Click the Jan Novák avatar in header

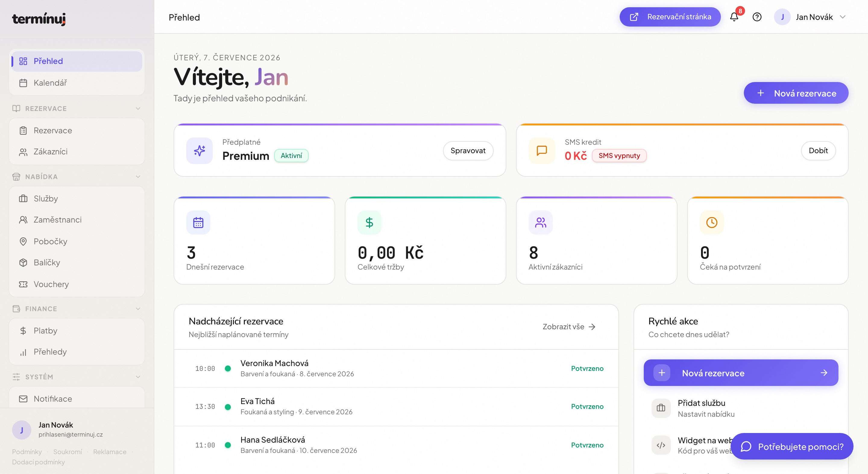click(x=782, y=17)
